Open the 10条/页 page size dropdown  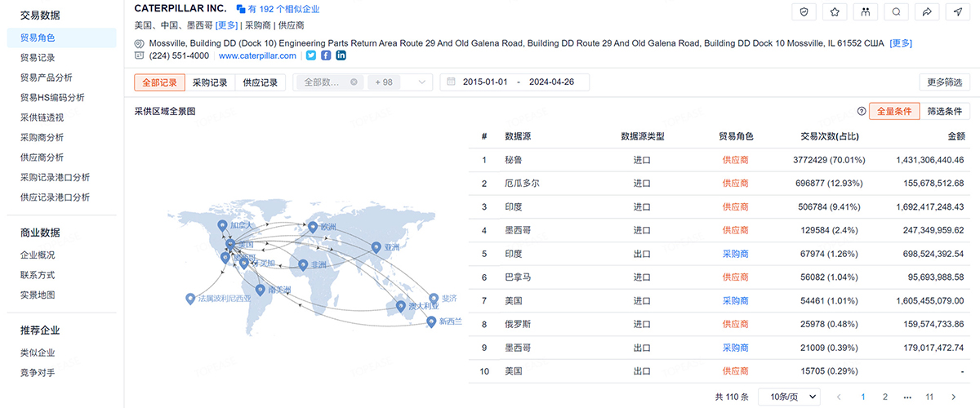tap(789, 397)
